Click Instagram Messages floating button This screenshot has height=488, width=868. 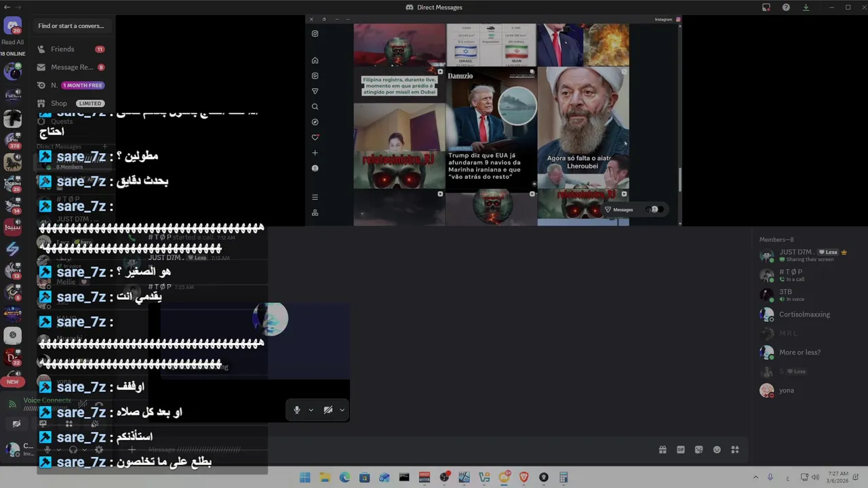pyautogui.click(x=634, y=209)
